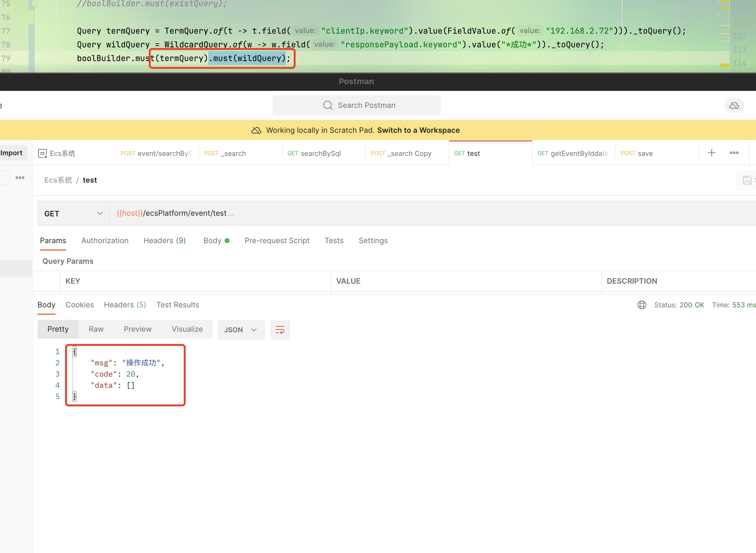Screen dimensions: 756x553
Task: Click the cloud offline icon top right
Action: pos(734,105)
